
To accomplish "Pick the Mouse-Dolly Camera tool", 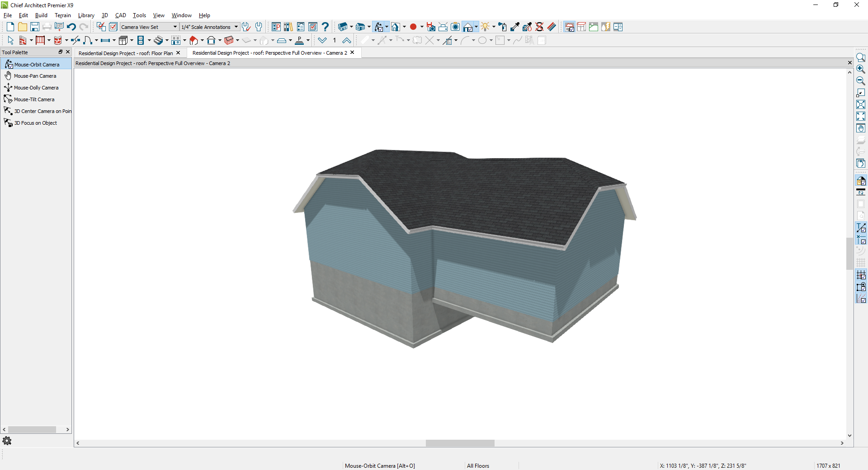I will (x=36, y=88).
